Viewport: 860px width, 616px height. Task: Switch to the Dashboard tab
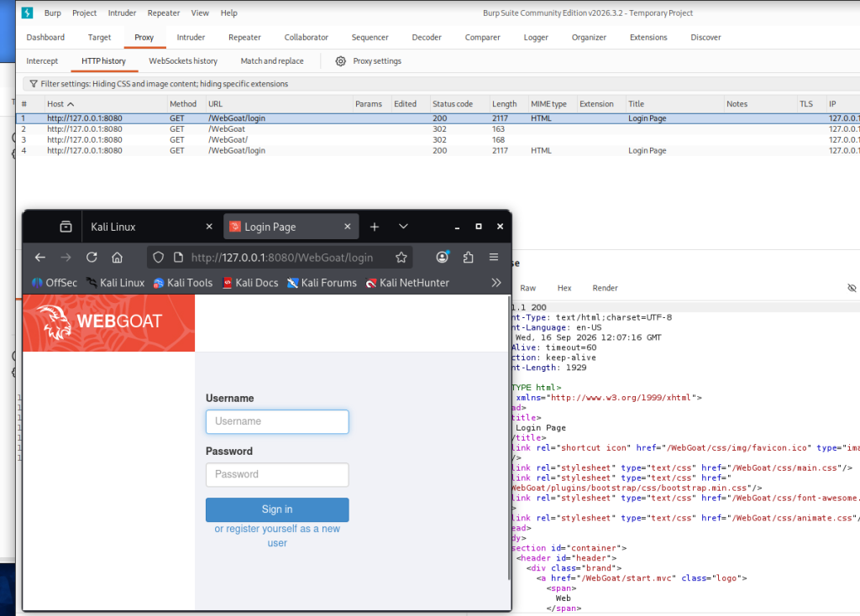45,37
